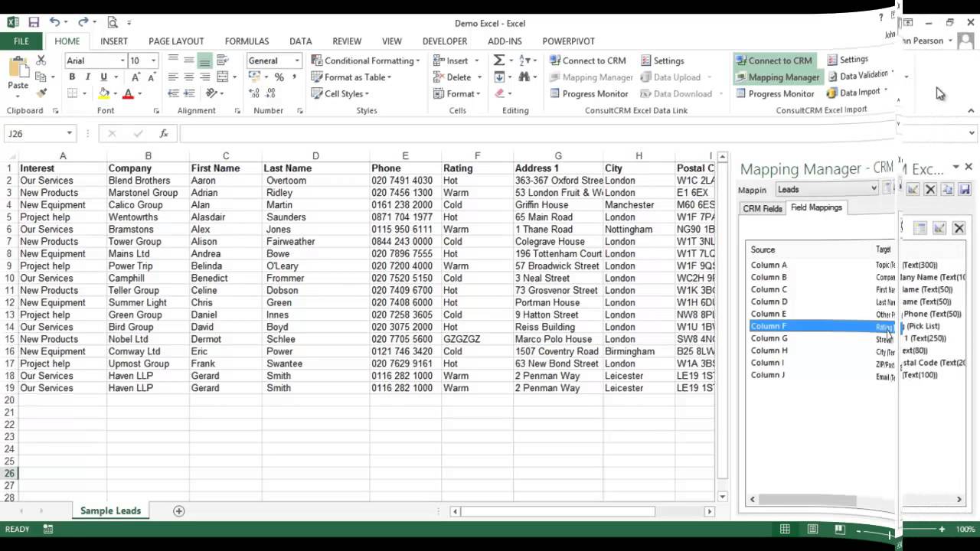This screenshot has width=980, height=551.
Task: Click the Increase Indent icon
Action: (189, 93)
